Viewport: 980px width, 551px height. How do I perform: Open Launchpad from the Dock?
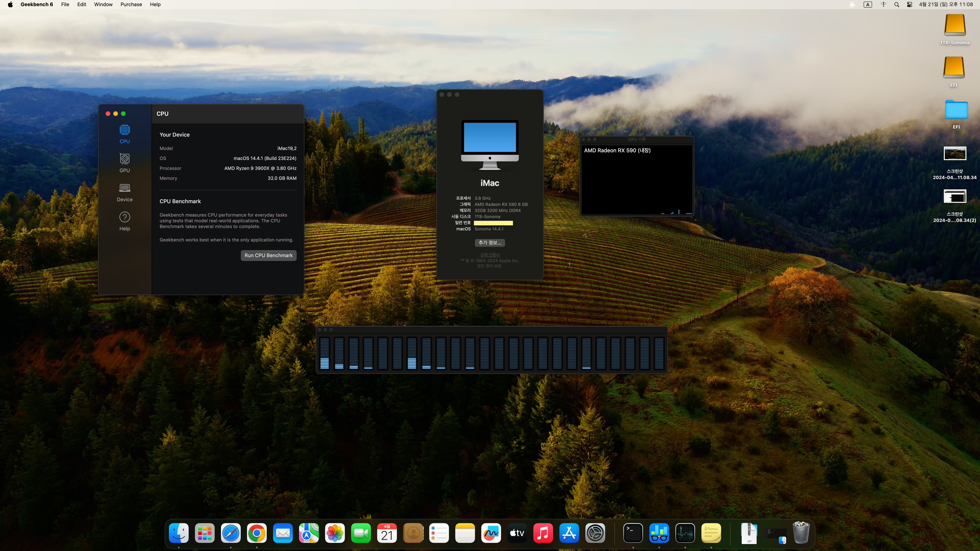coord(205,533)
